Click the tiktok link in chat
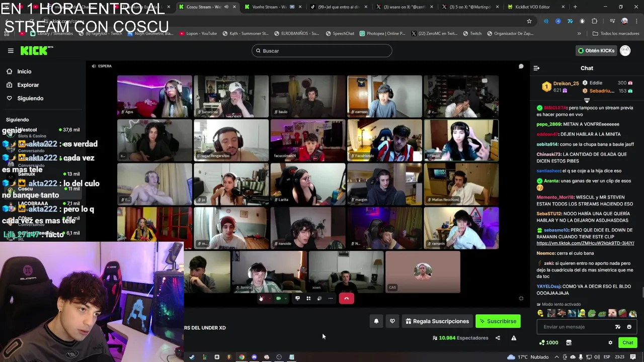The height and width of the screenshot is (362, 644). [x=585, y=243]
